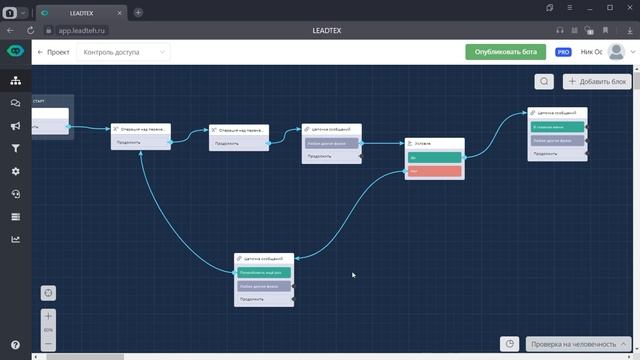Select the Условие condition block header
The image size is (640, 360).
[434, 143]
